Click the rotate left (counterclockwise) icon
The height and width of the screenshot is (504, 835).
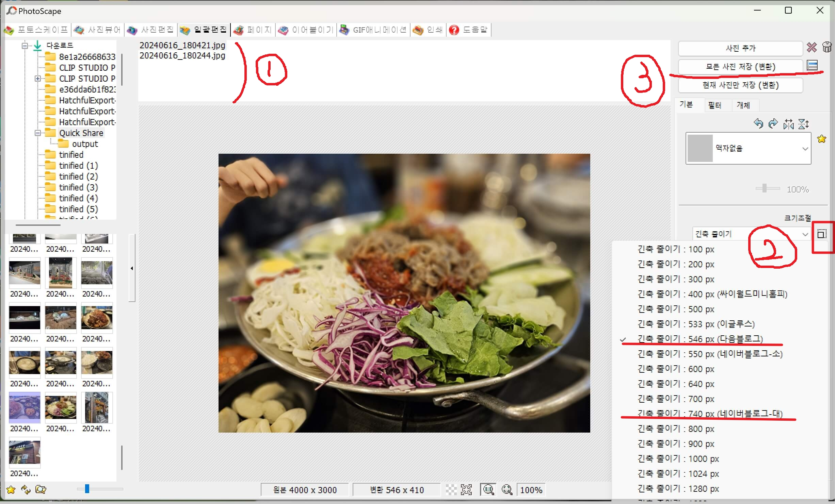pyautogui.click(x=758, y=123)
